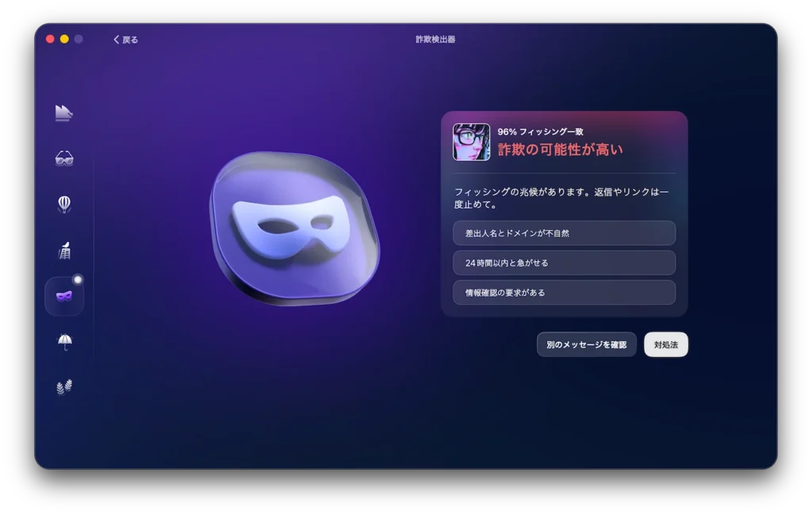Select the purple mask scam detector icon
Screen dimensions: 812x515
tap(64, 296)
